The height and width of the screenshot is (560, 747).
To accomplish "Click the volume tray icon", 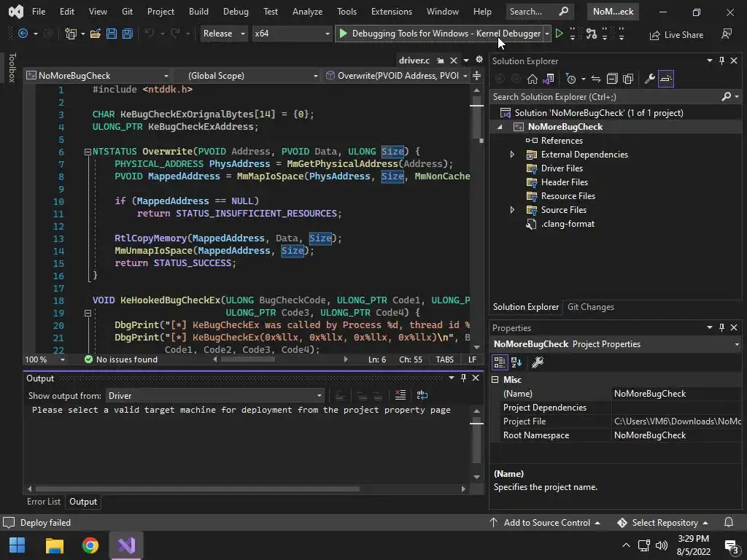I will [661, 545].
